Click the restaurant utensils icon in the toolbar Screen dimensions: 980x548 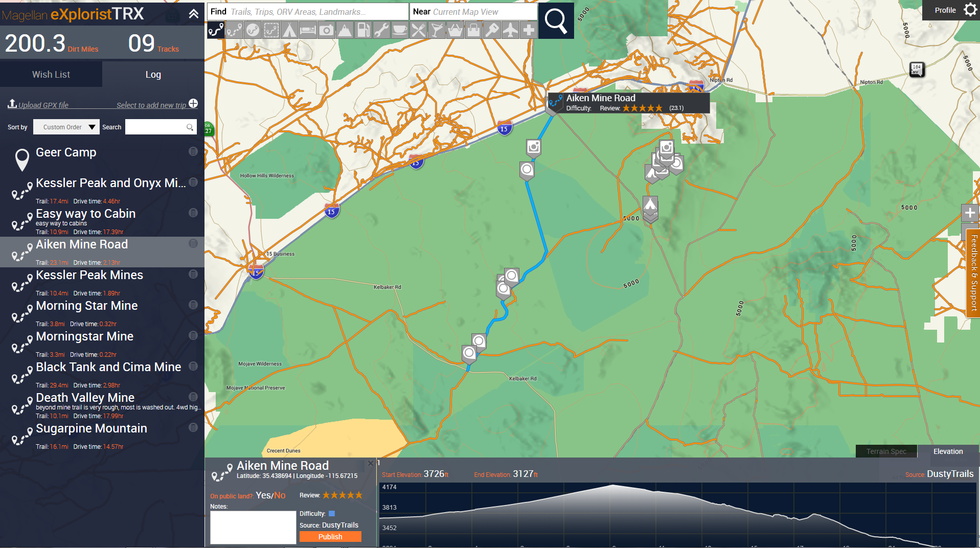418,30
